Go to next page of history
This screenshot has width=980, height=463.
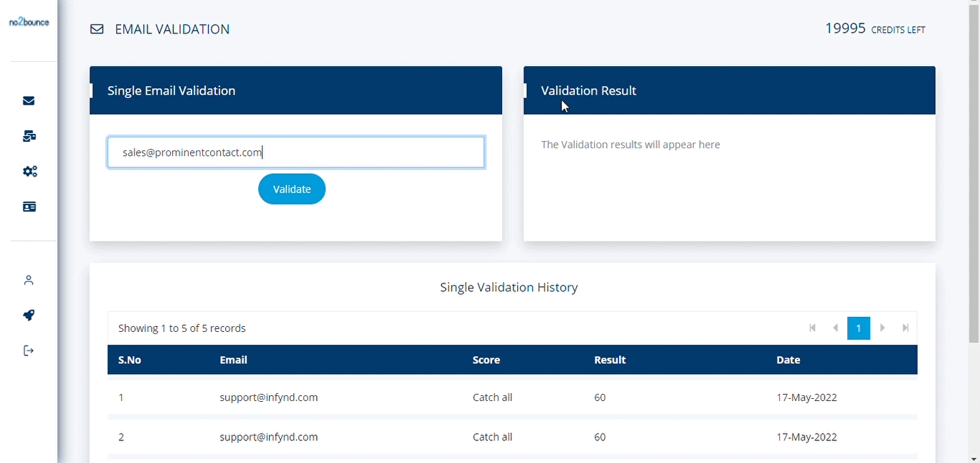(882, 328)
